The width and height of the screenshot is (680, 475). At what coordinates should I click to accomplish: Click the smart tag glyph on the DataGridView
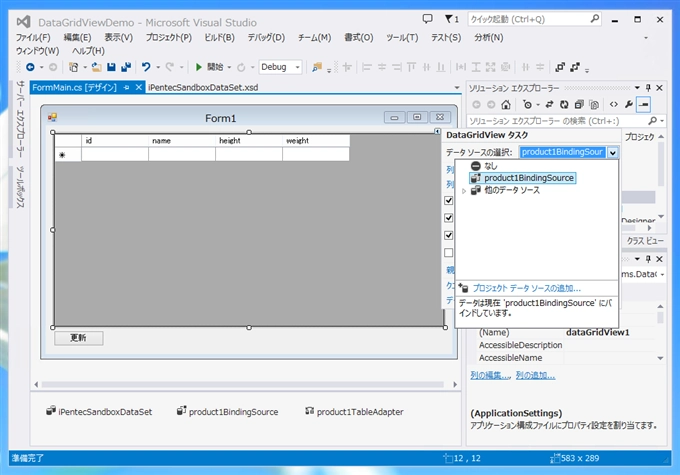click(438, 132)
